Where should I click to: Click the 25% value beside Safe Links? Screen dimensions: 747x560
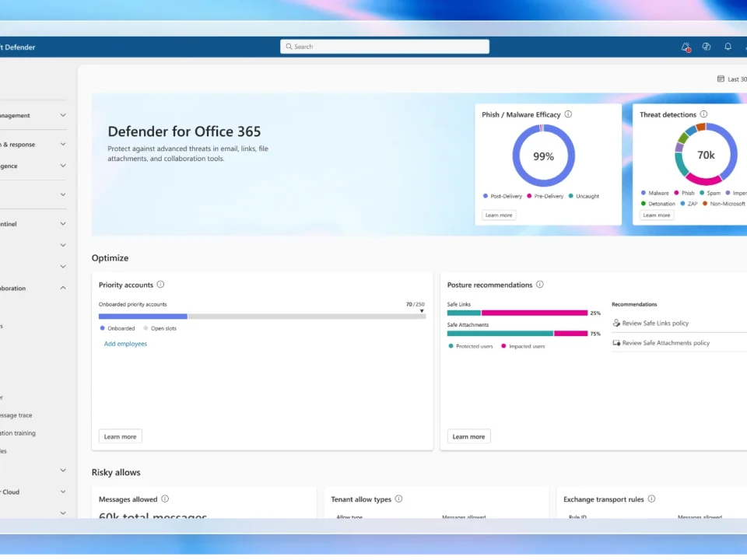tap(595, 313)
